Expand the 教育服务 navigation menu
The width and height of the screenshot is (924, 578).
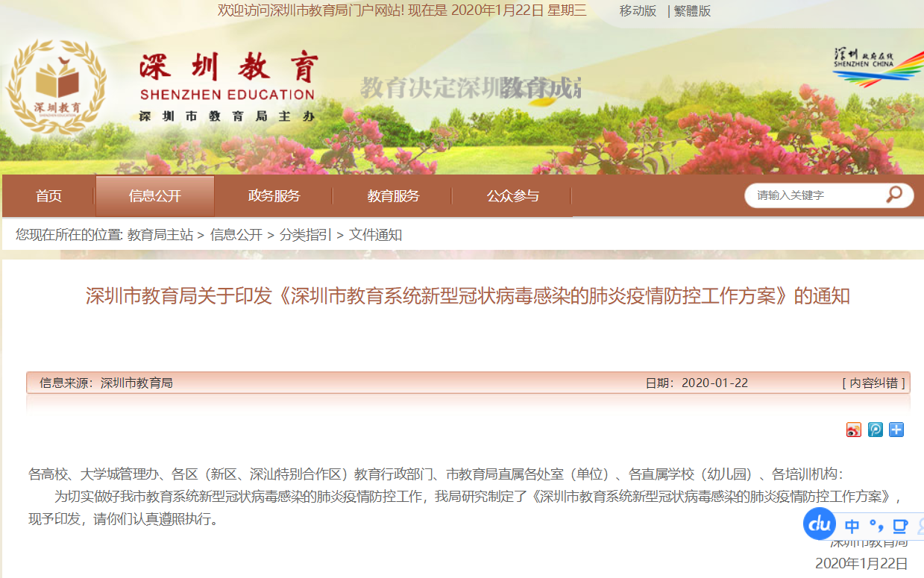393,196
